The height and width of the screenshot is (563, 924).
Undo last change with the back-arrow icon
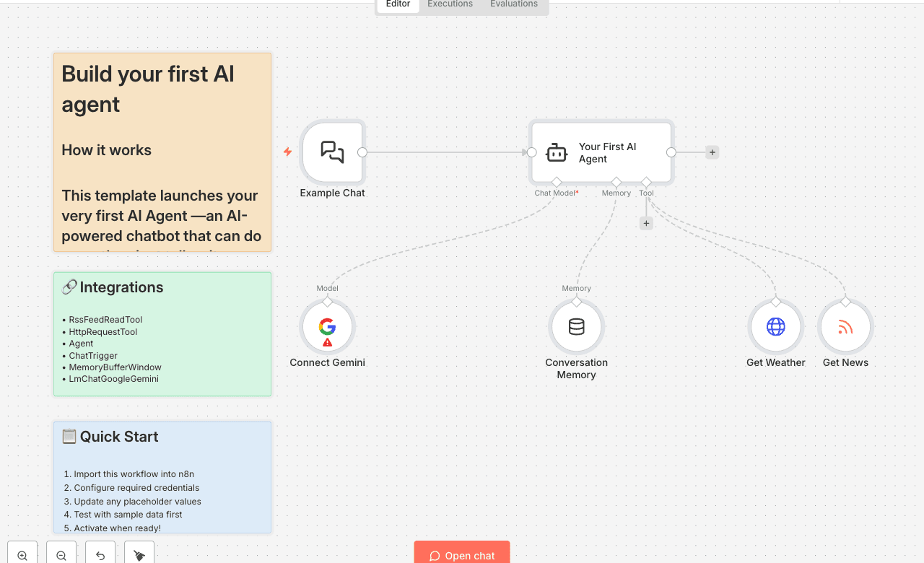[x=100, y=555]
